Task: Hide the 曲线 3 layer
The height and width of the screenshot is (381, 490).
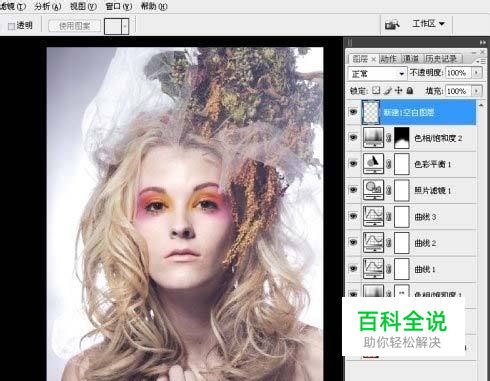Action: [x=353, y=216]
